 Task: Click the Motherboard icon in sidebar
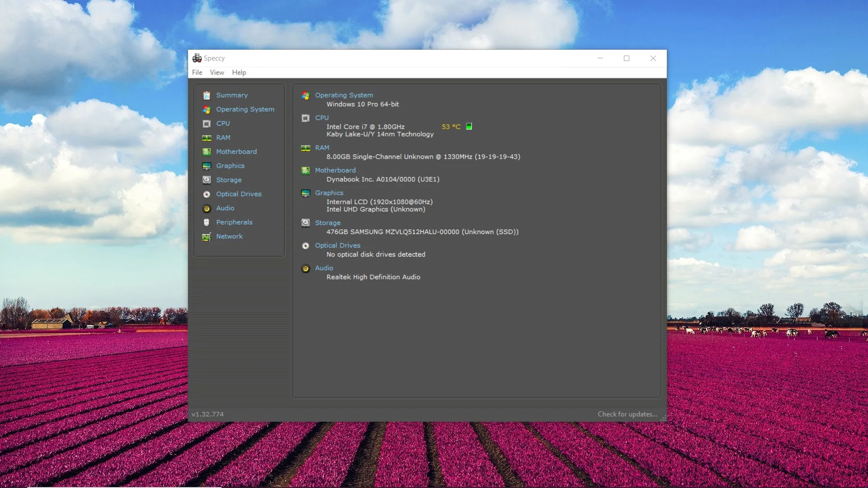click(x=207, y=152)
